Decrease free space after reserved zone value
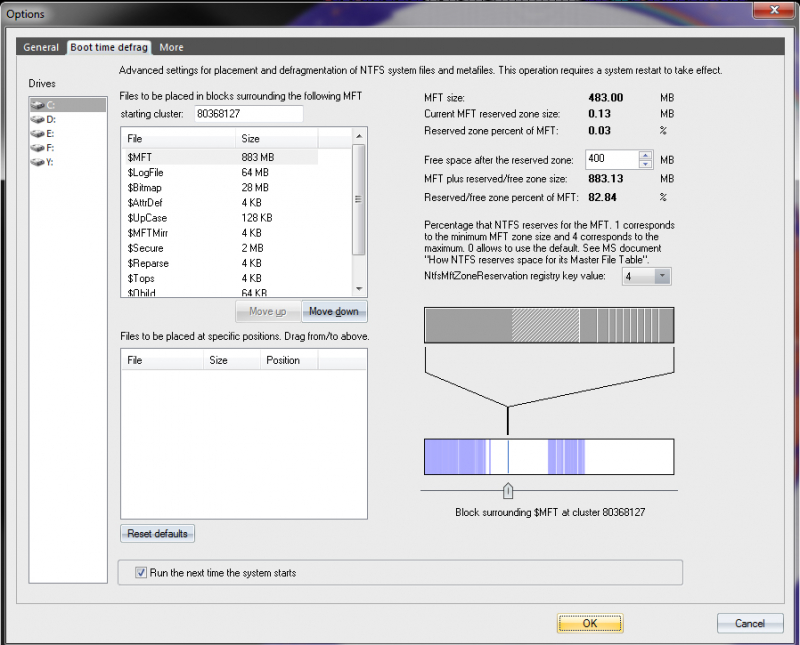The height and width of the screenshot is (645, 800). [x=645, y=164]
